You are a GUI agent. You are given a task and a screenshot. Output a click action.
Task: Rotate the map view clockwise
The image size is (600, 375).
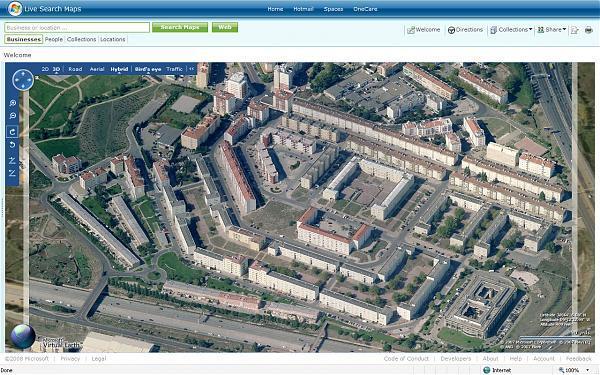pos(12,132)
